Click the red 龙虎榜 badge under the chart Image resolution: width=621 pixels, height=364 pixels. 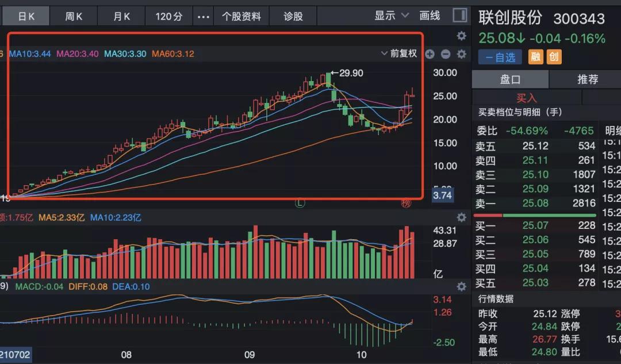(x=407, y=205)
